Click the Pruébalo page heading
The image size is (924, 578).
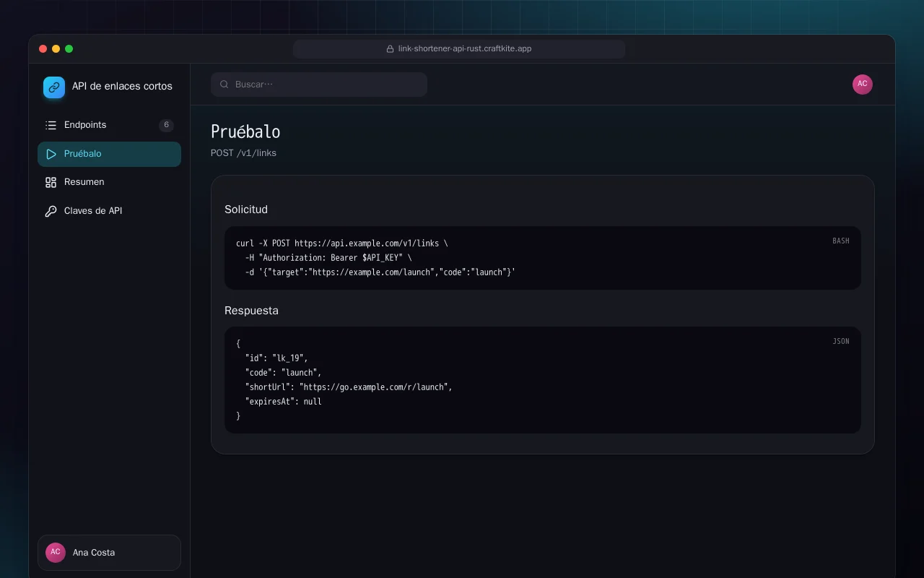point(245,131)
